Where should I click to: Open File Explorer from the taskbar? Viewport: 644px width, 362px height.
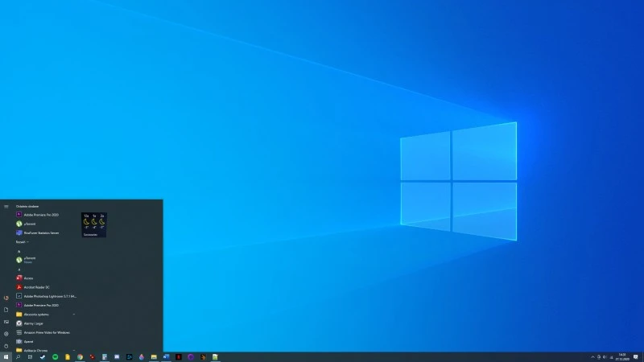pos(154,357)
